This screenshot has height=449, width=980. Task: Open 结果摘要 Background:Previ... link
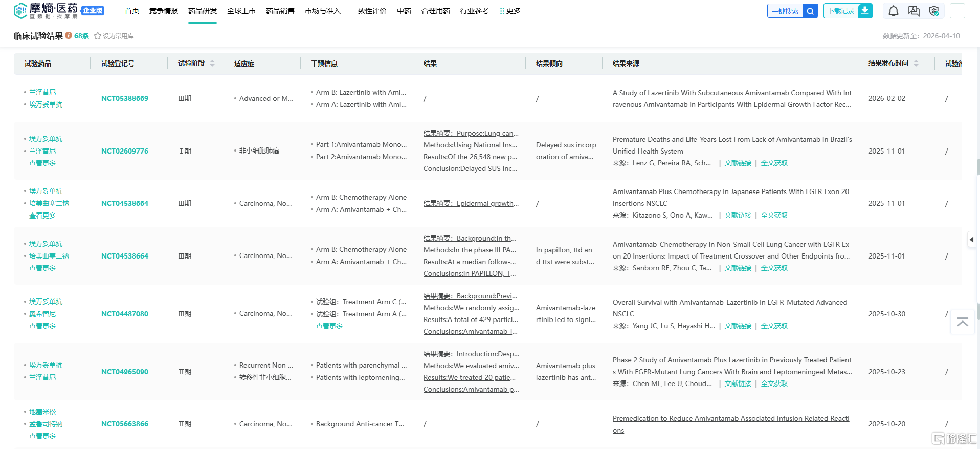point(471,296)
